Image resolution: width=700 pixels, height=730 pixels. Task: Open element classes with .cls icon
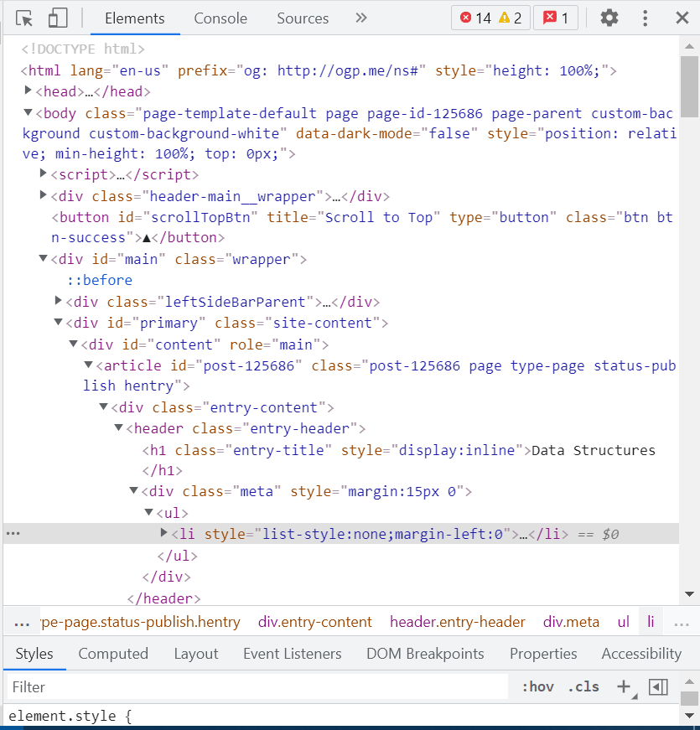(x=583, y=686)
